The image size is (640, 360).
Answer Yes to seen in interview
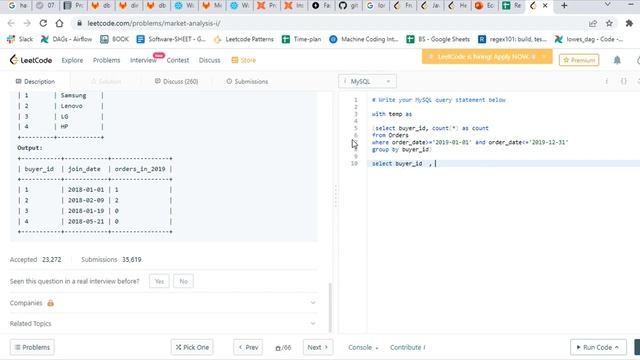tap(159, 281)
